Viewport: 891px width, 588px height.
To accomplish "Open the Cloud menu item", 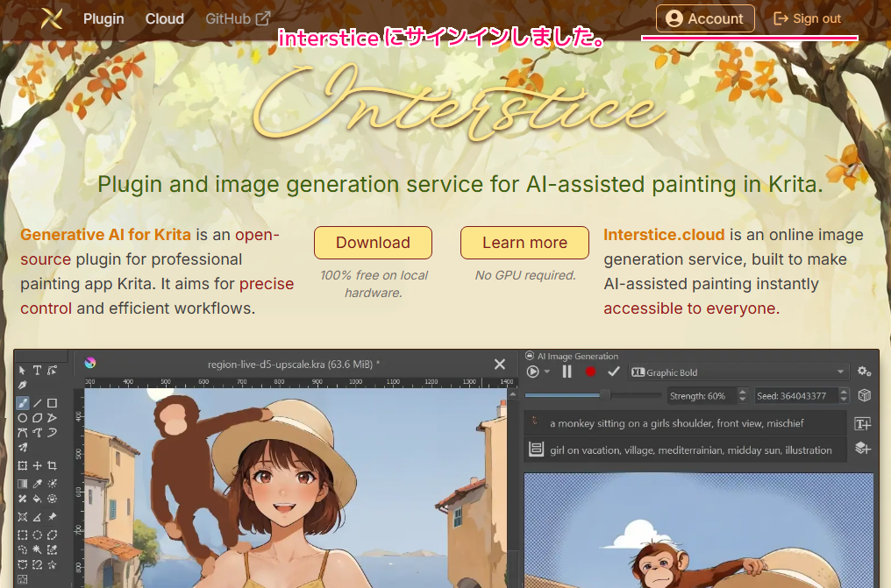I will click(165, 18).
